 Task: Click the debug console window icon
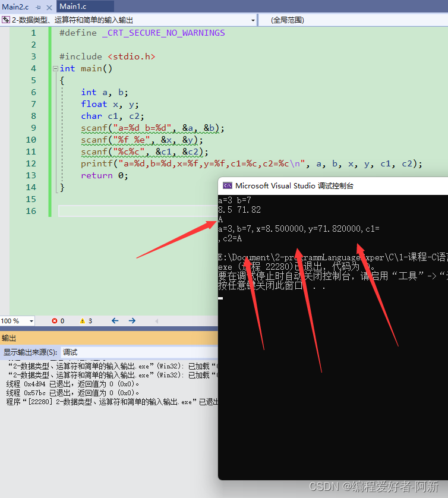tap(228, 186)
